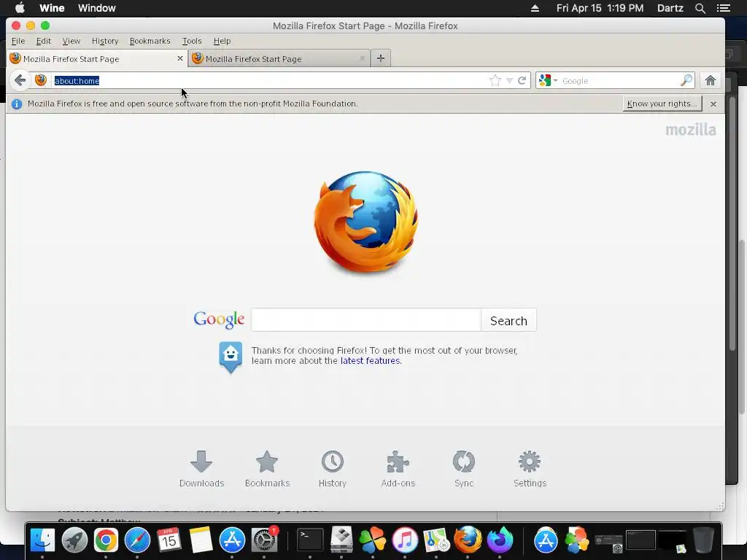The height and width of the screenshot is (560, 747).
Task: Click the about:home address bar
Action: [x=269, y=80]
